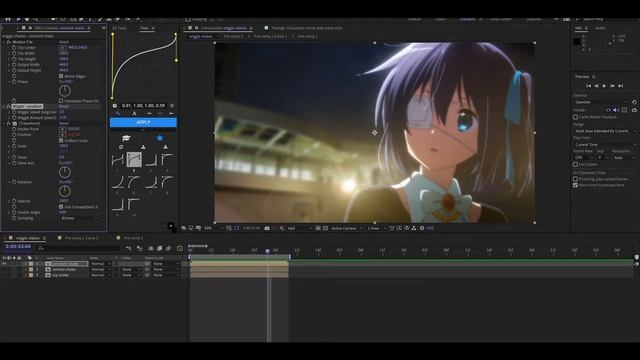Select the org shake layer
This screenshot has width=640, height=360.
pos(61,275)
